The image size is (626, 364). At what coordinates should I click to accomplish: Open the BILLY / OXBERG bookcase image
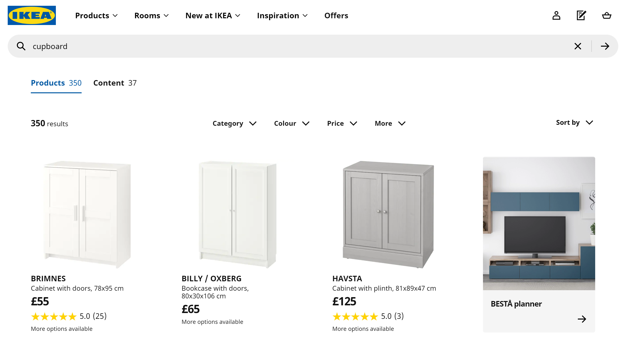[237, 214]
